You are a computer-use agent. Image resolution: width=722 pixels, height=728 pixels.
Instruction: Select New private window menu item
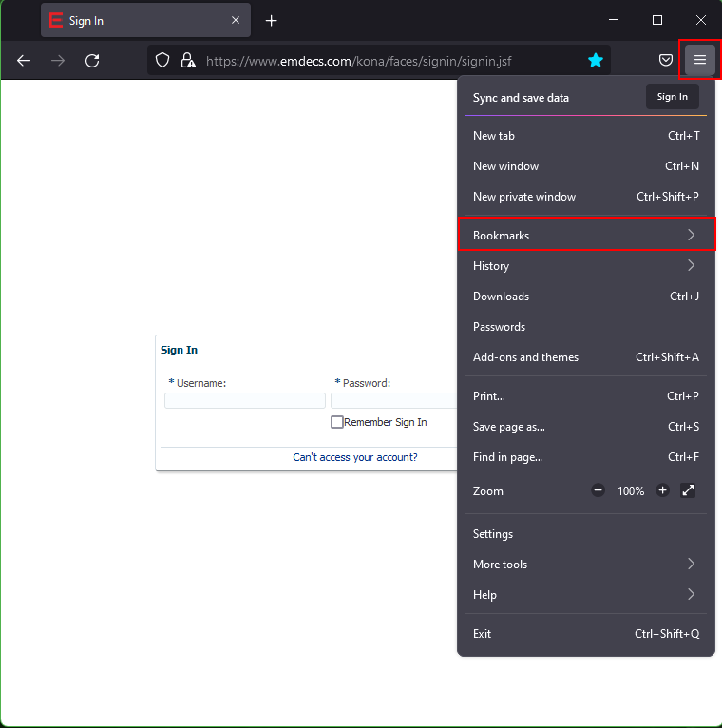pos(524,197)
